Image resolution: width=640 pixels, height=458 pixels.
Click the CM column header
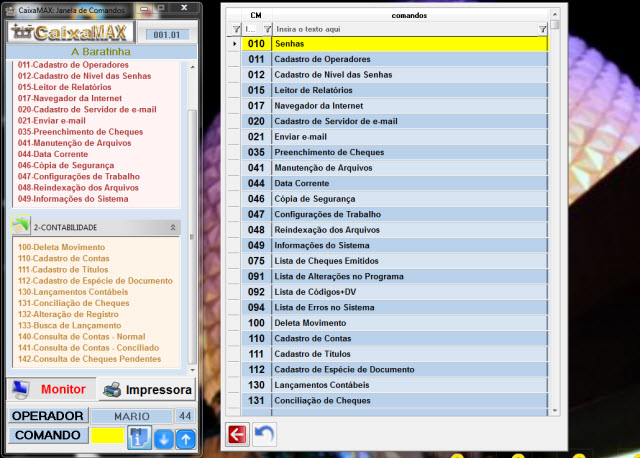pyautogui.click(x=255, y=16)
